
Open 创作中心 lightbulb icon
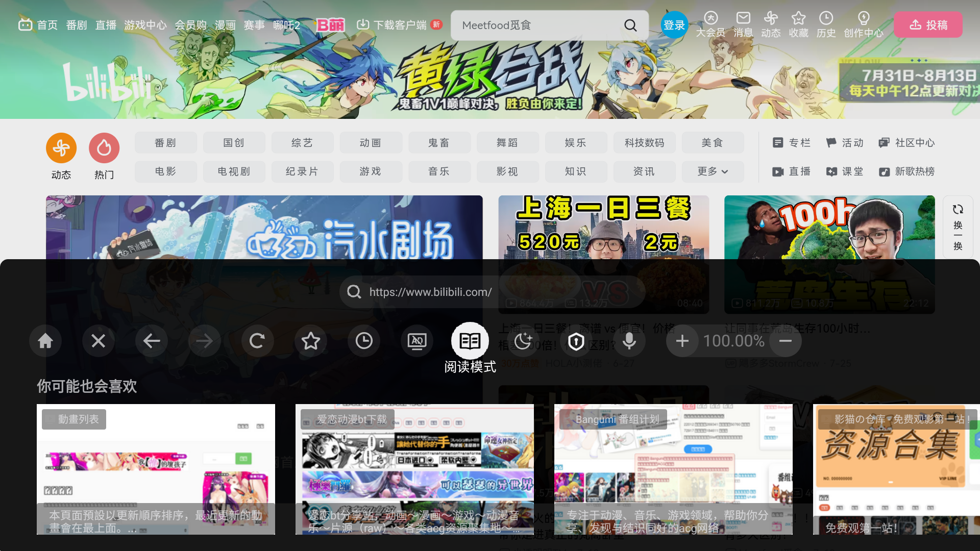click(864, 24)
